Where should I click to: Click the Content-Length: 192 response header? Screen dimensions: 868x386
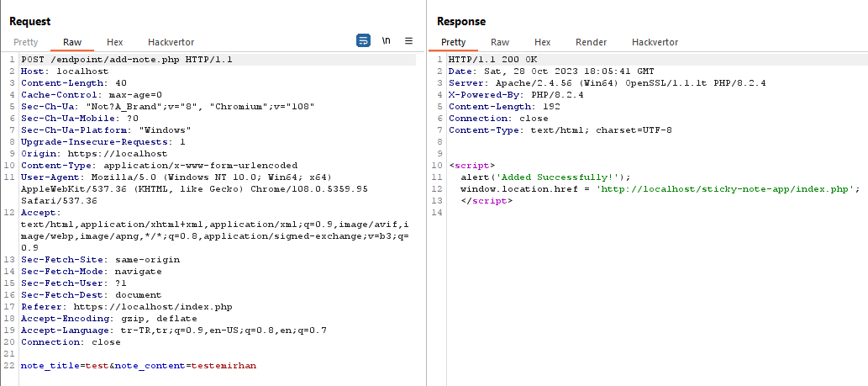click(504, 106)
